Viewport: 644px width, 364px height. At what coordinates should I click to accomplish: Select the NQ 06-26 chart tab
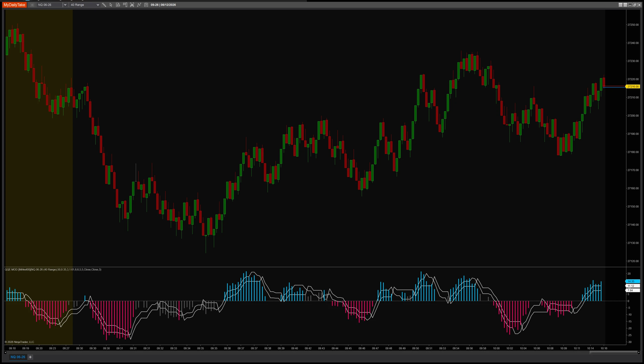pyautogui.click(x=18, y=357)
